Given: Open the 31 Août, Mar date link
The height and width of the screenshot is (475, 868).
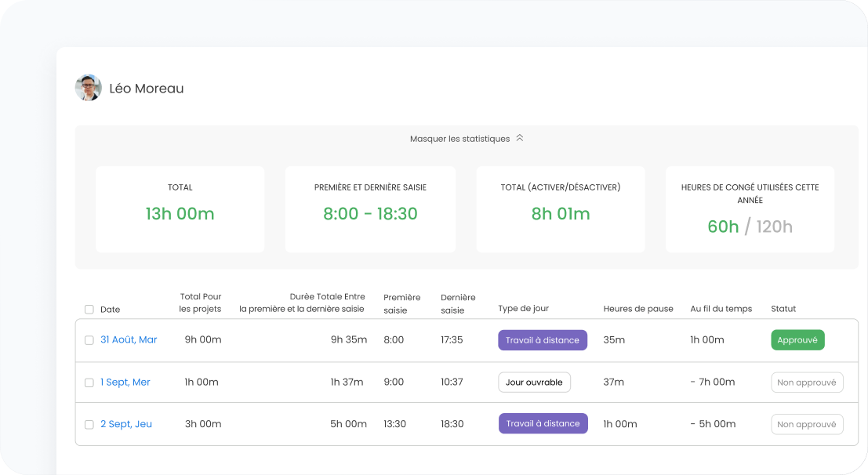Looking at the screenshot, I should coord(129,339).
